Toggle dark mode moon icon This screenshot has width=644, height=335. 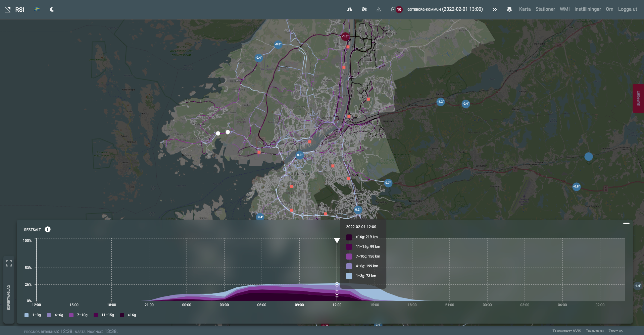pos(52,9)
